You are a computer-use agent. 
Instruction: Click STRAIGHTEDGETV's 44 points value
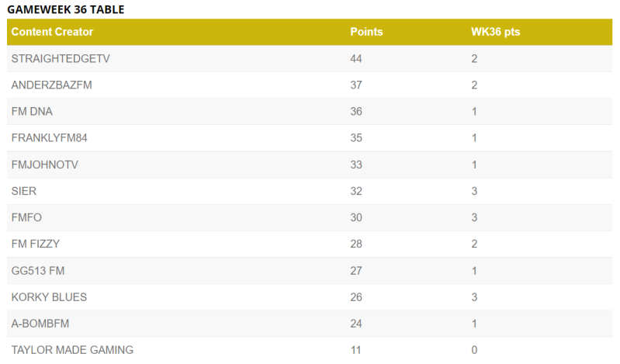click(x=356, y=58)
